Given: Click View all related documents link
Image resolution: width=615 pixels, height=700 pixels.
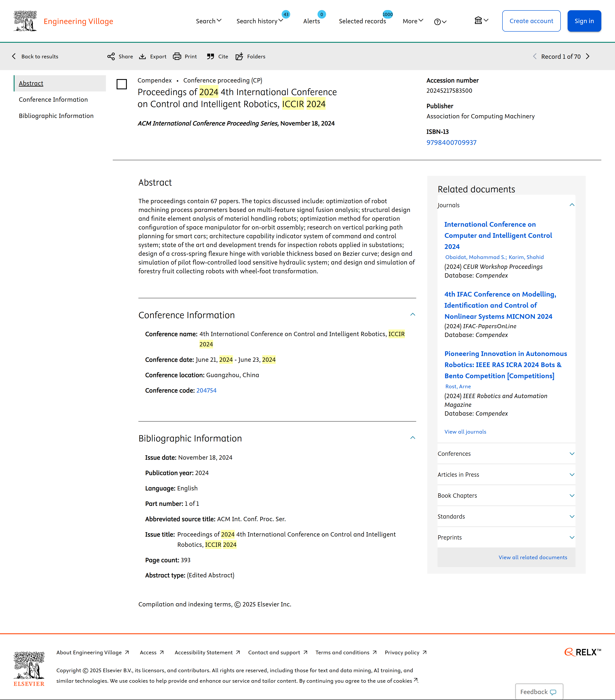Looking at the screenshot, I should point(533,557).
